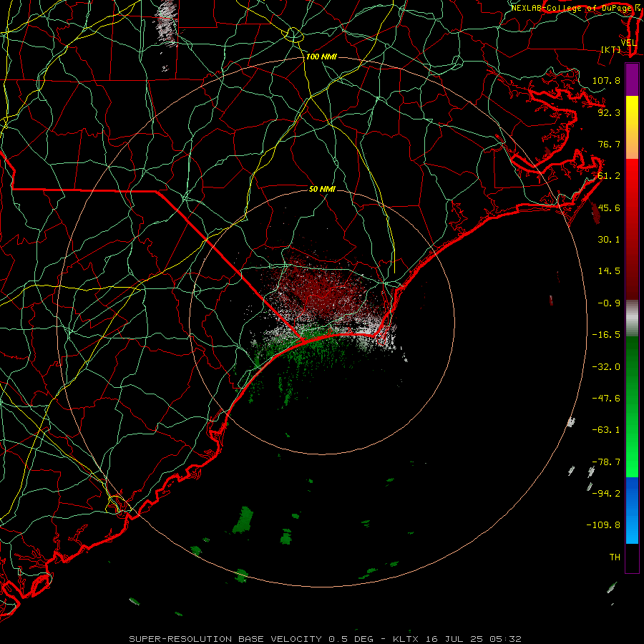The image size is (644, 644).
Task: Pick the bright red band beside 61.2 on the scale
Action: coord(632,176)
